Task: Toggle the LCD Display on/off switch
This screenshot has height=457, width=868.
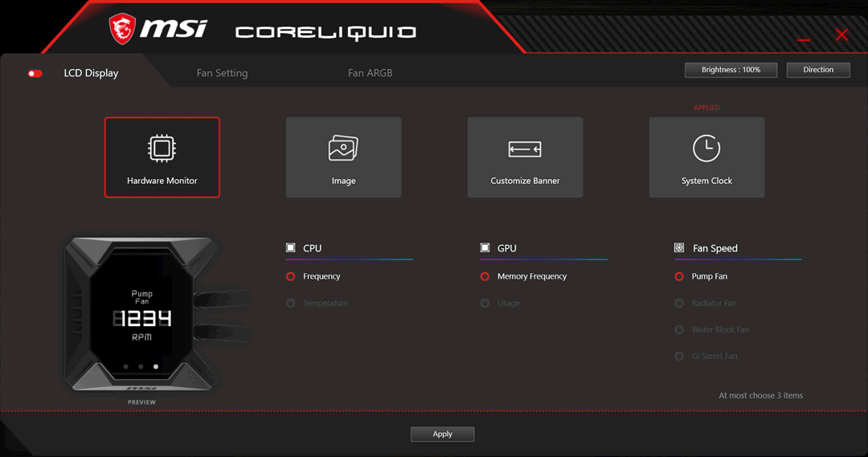Action: tap(35, 74)
